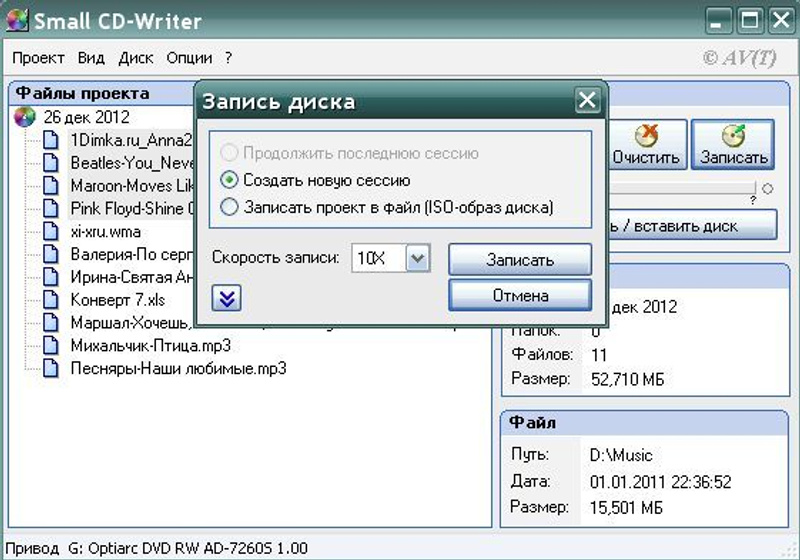
Task: Click the 52,710 МБ project size value
Action: pos(628,379)
